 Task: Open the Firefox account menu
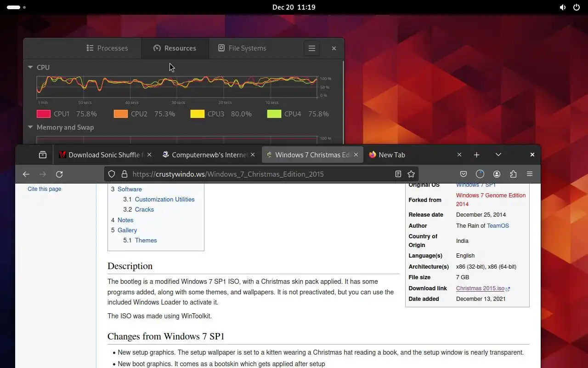[x=497, y=174]
